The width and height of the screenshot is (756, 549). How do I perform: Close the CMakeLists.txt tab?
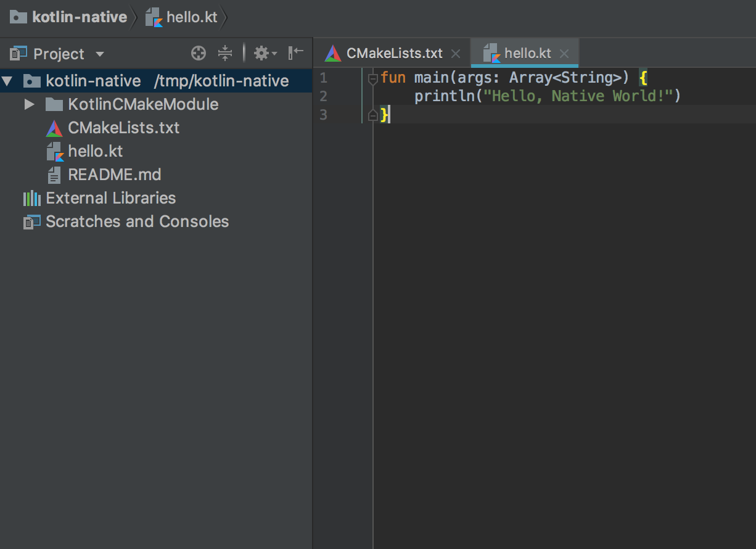456,54
